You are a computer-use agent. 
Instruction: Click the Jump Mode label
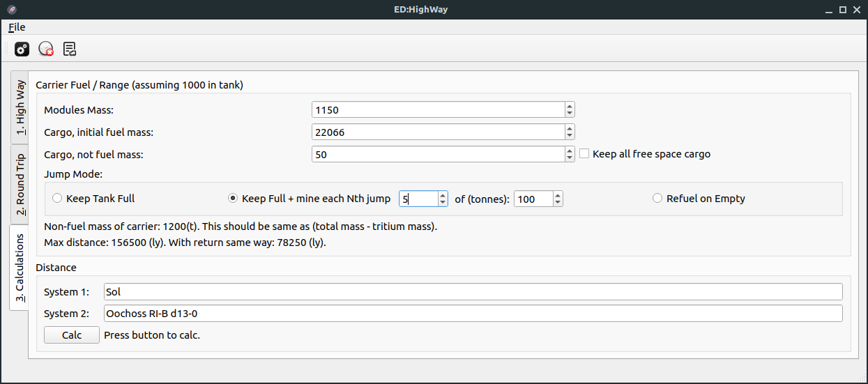[73, 174]
